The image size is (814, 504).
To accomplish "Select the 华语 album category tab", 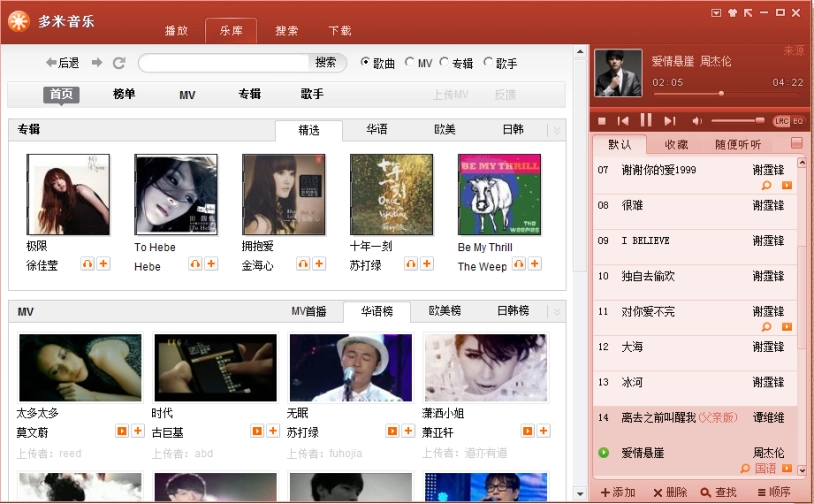I will (x=376, y=130).
